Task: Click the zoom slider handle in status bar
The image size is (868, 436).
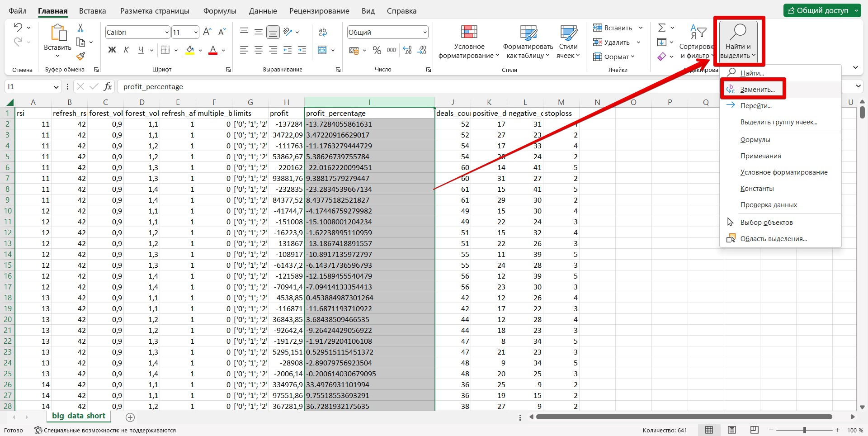Action: 805,430
